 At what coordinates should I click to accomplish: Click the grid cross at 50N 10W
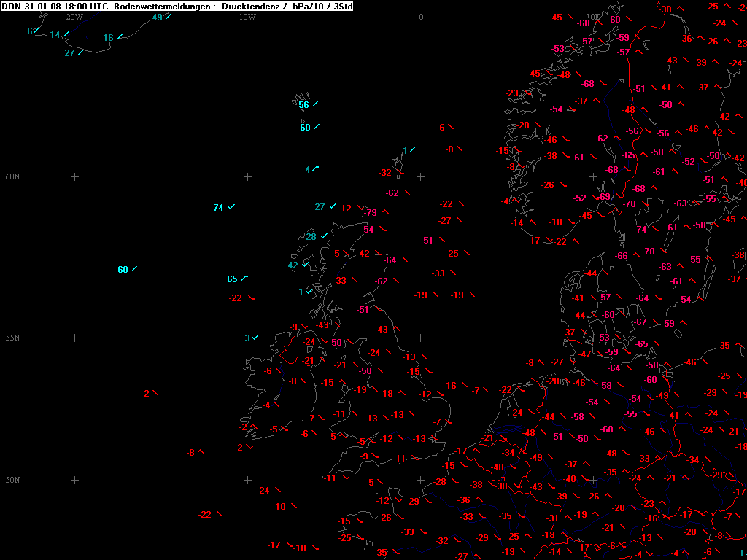point(247,480)
